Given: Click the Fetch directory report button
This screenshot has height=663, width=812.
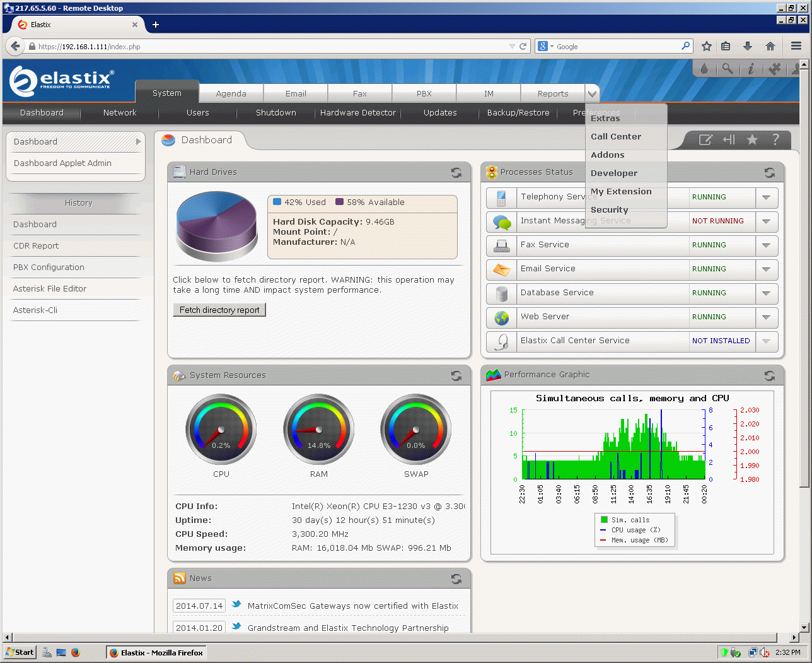Looking at the screenshot, I should point(219,310).
